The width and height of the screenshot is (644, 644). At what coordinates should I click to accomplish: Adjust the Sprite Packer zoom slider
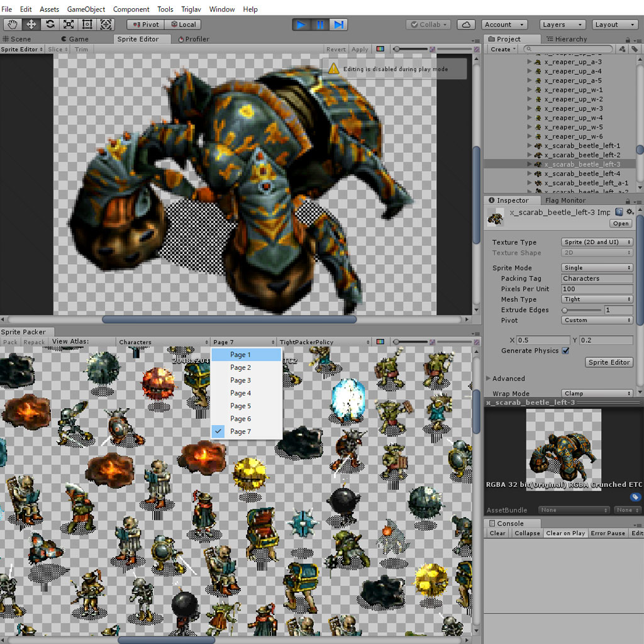tap(411, 341)
